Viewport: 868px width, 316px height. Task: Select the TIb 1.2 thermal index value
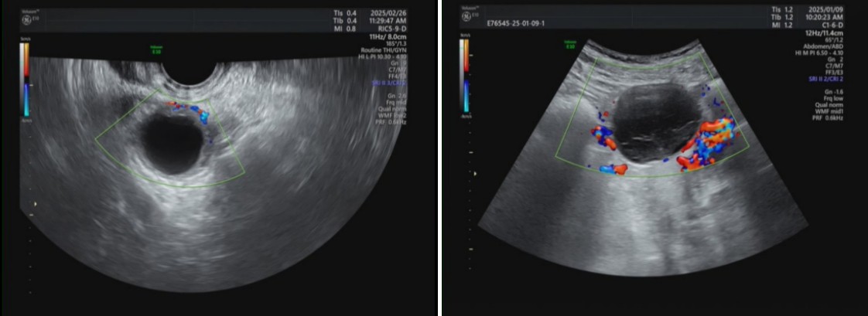tap(782, 16)
